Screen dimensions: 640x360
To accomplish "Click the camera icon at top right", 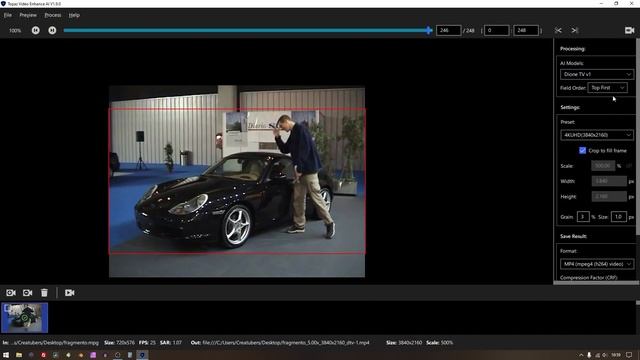I will tap(629, 30).
